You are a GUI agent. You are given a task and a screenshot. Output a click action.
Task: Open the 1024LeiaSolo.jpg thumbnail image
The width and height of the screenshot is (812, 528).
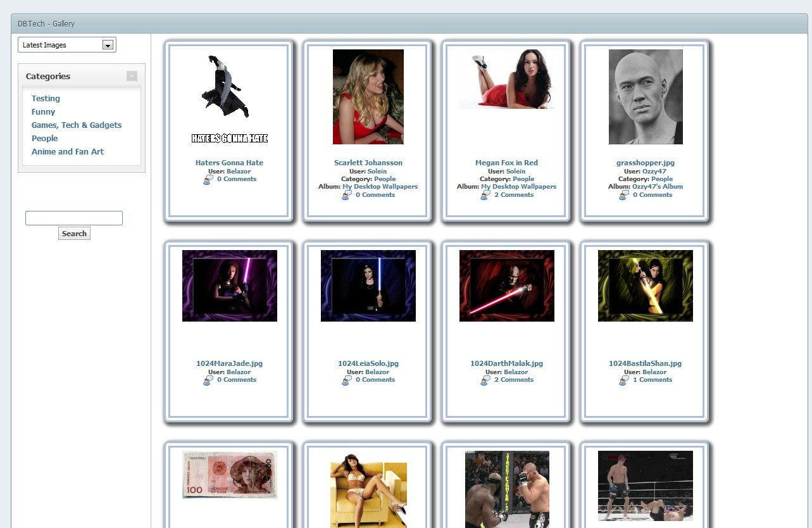point(368,286)
